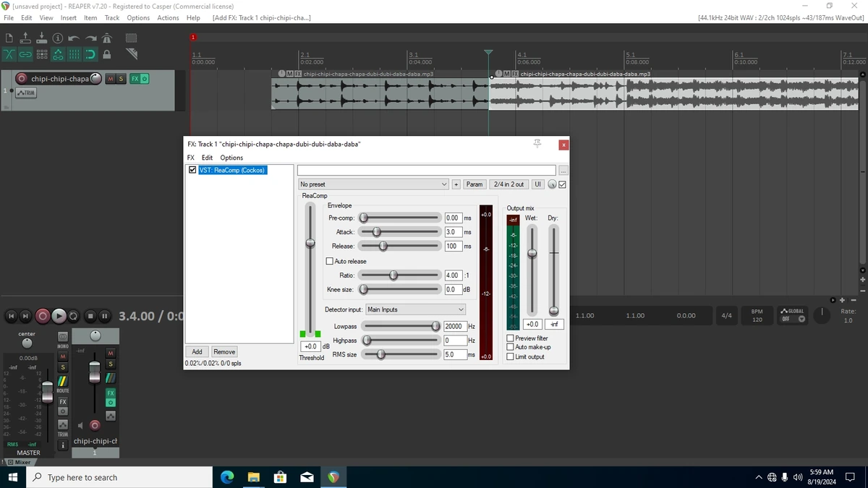Expand the Detector input dropdown
868x488 pixels.
pos(415,309)
